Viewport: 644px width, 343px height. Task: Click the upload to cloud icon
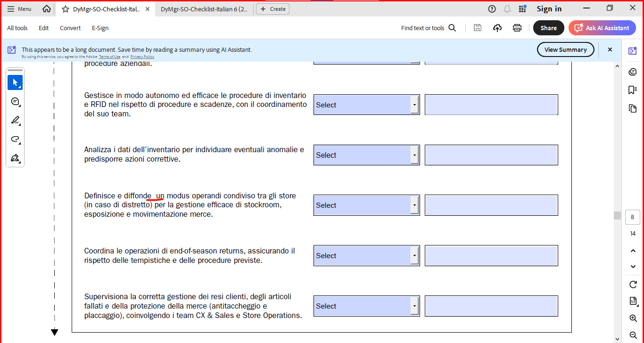click(x=497, y=28)
